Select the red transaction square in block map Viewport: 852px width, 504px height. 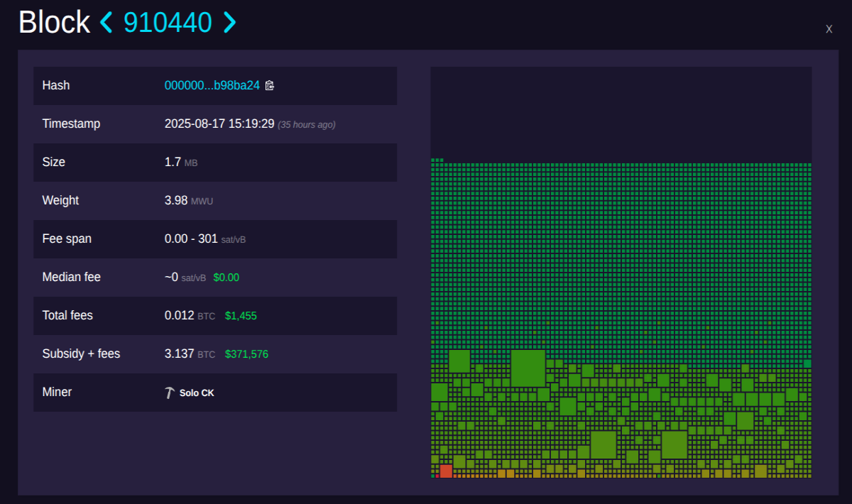tap(446, 471)
